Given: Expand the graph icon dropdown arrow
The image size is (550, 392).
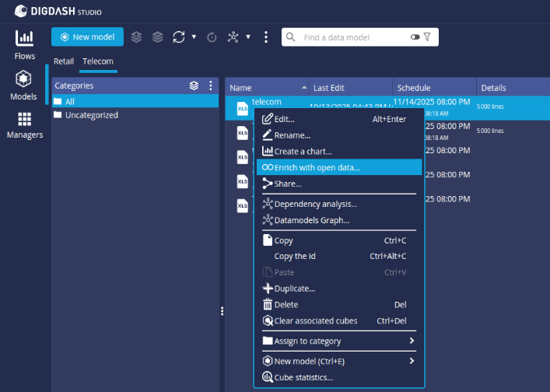Looking at the screenshot, I should point(248,37).
